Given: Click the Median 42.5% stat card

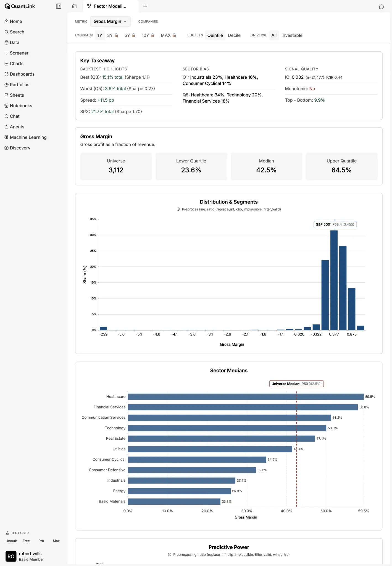Looking at the screenshot, I should pyautogui.click(x=266, y=166).
